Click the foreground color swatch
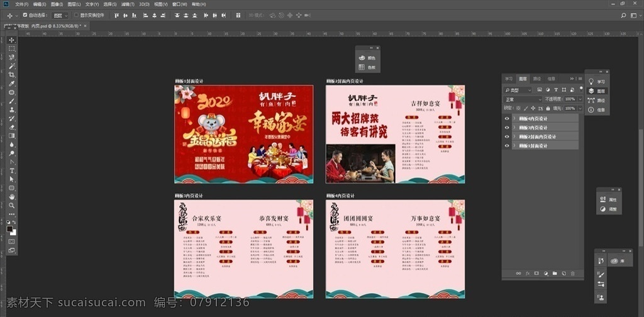Image resolution: width=644 pixels, height=317 pixels. (9, 229)
